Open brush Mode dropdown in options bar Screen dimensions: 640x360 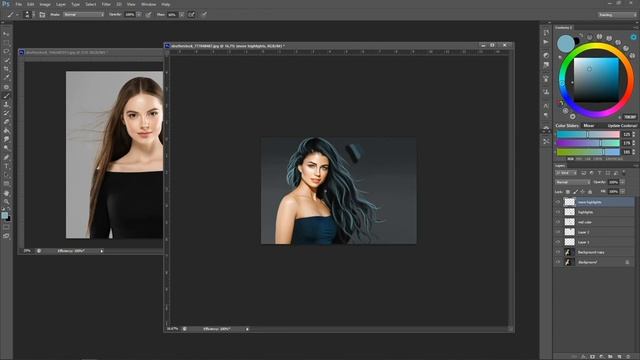pos(84,15)
